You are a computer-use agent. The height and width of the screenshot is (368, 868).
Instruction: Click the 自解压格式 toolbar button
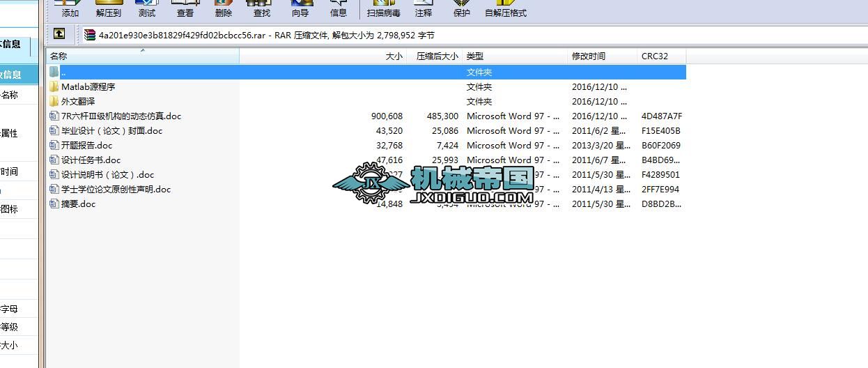(x=506, y=10)
